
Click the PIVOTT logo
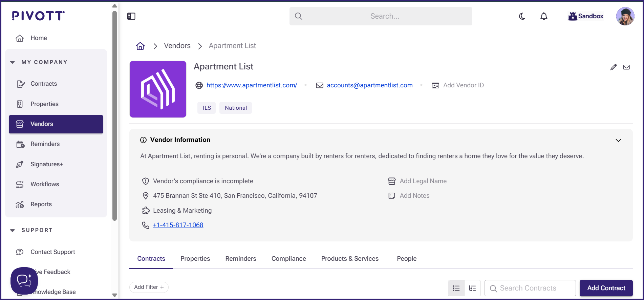click(38, 16)
